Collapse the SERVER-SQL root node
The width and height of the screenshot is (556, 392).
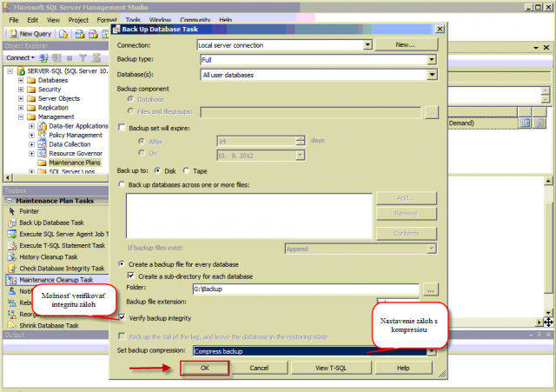[x=10, y=71]
